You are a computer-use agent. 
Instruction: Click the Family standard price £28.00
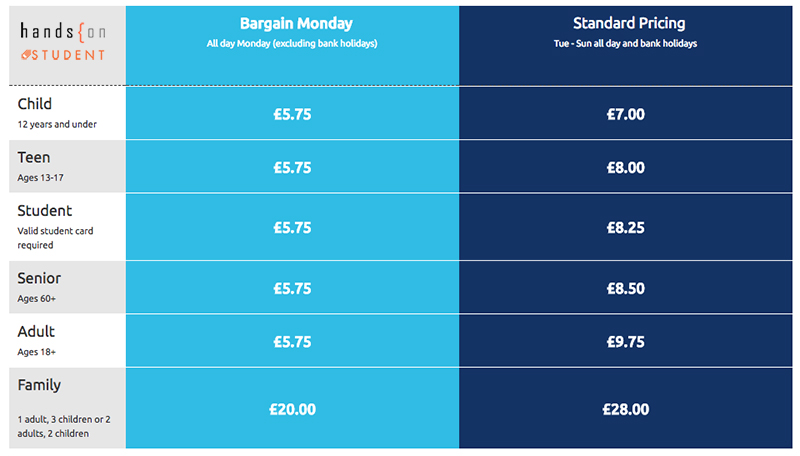[x=626, y=410]
